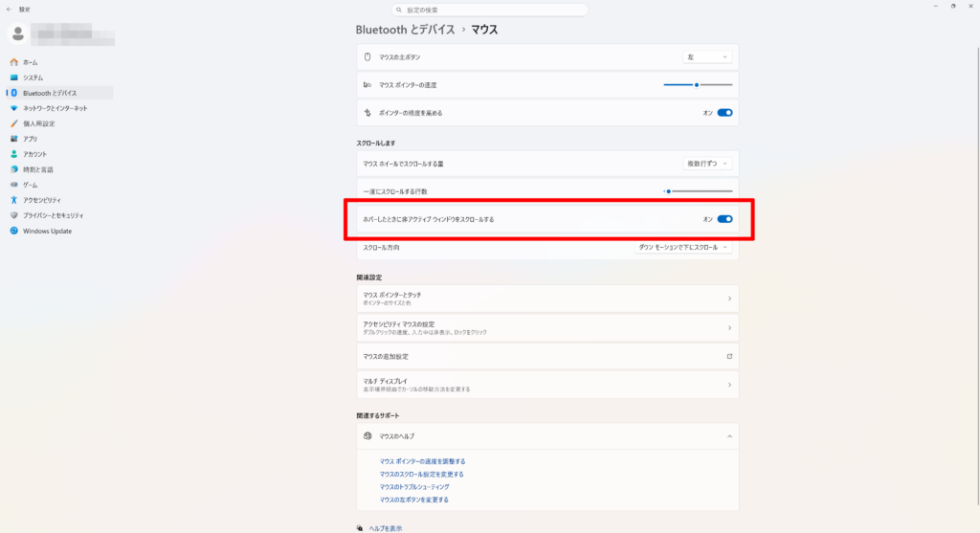
Task: Click the Bluetooth and Devices breadcrumb link
Action: pyautogui.click(x=405, y=30)
